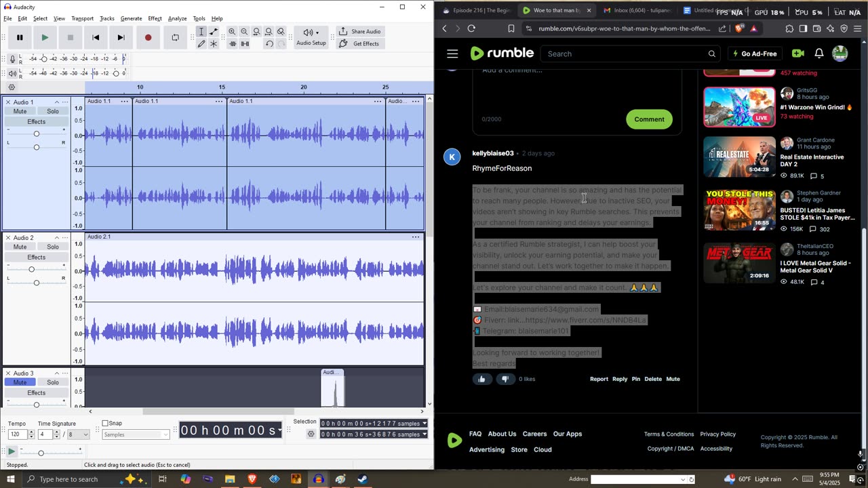The height and width of the screenshot is (488, 868).
Task: Mute the Audio 1 track
Action: (20, 111)
